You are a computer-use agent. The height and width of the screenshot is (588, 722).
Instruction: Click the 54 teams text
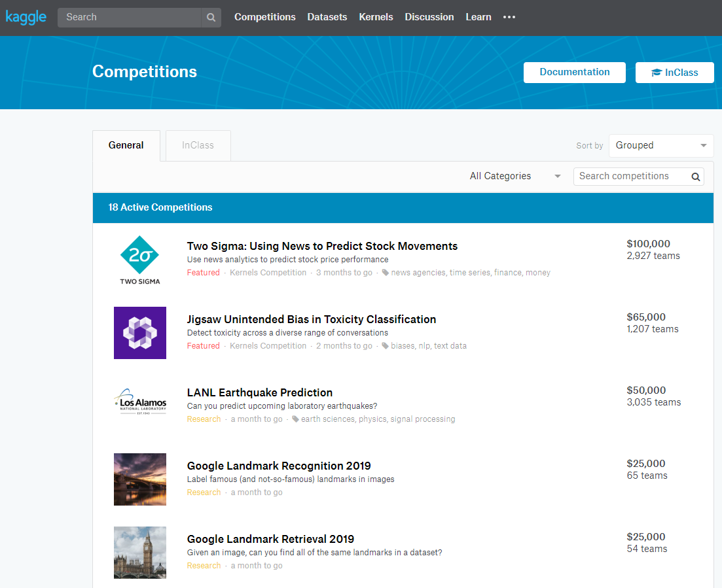click(x=647, y=549)
